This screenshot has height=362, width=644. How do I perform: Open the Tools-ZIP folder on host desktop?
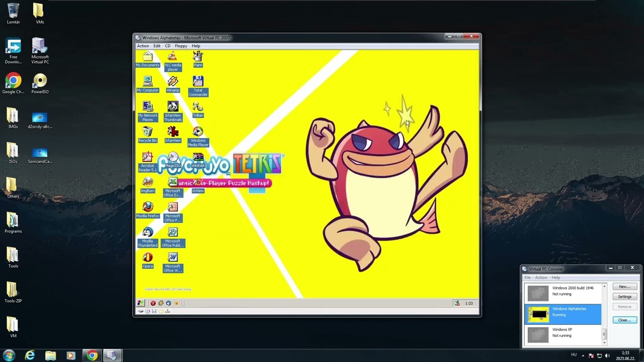(x=13, y=293)
